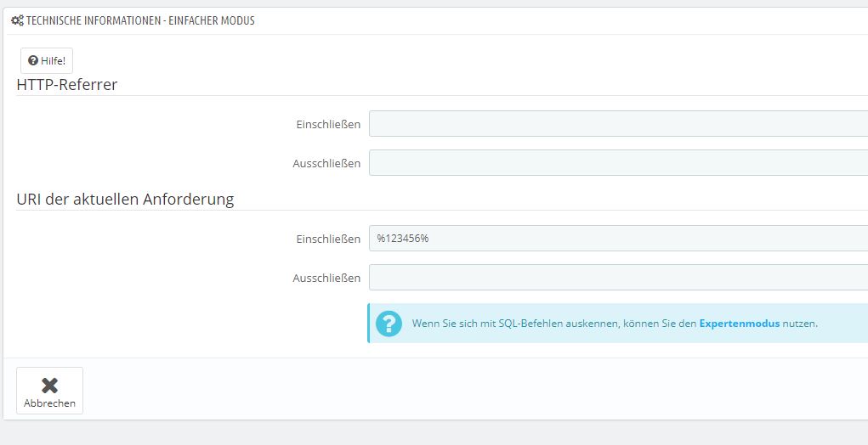The height and width of the screenshot is (445, 868).
Task: Click the question mark icon inside Hilfe! button
Action: point(33,61)
